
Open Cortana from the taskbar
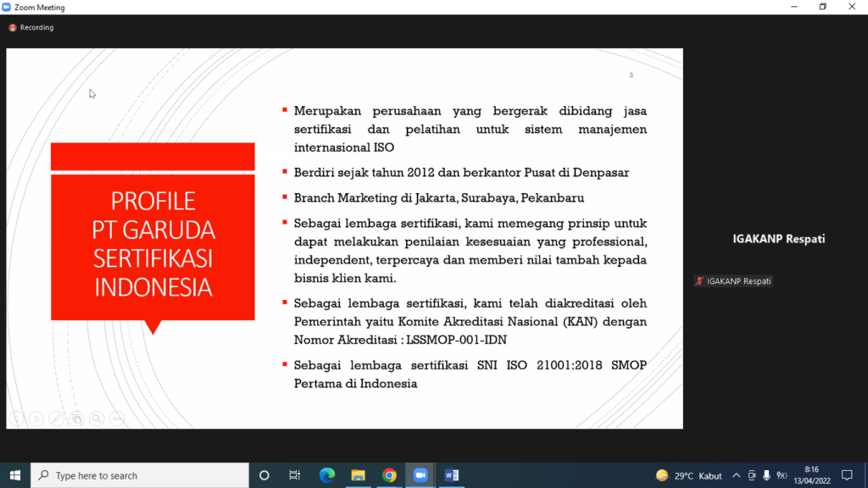[x=264, y=475]
